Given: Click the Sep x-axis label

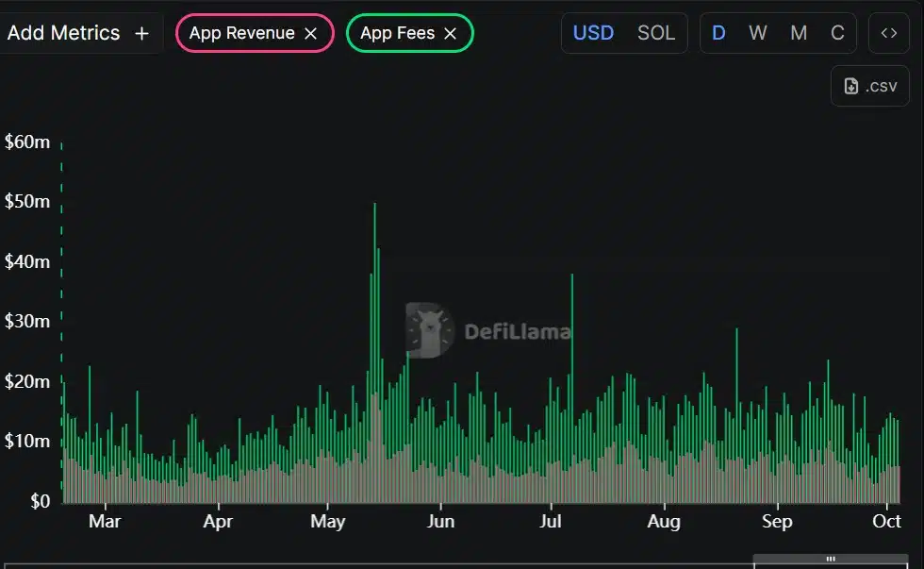Looking at the screenshot, I should 777,521.
